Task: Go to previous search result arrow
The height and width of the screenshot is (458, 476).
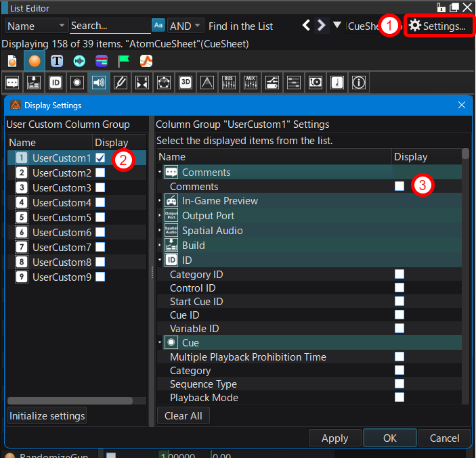Action: pos(306,25)
